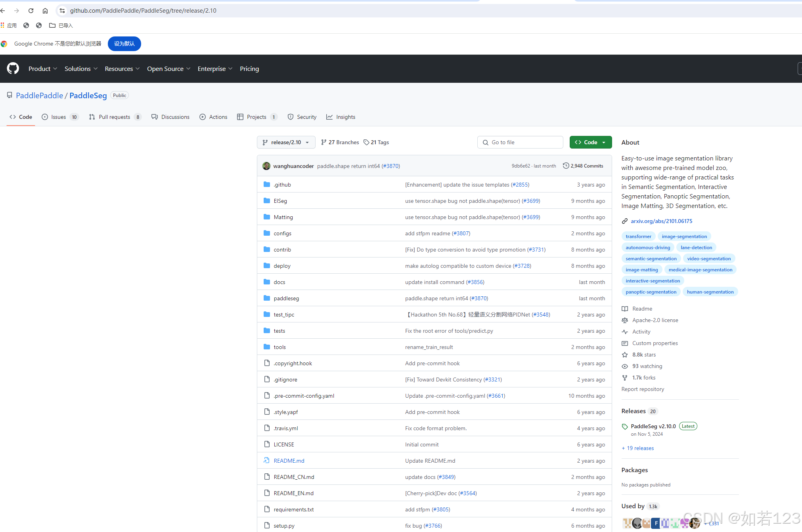Open pull request #3870 in latest commit

tap(391, 166)
